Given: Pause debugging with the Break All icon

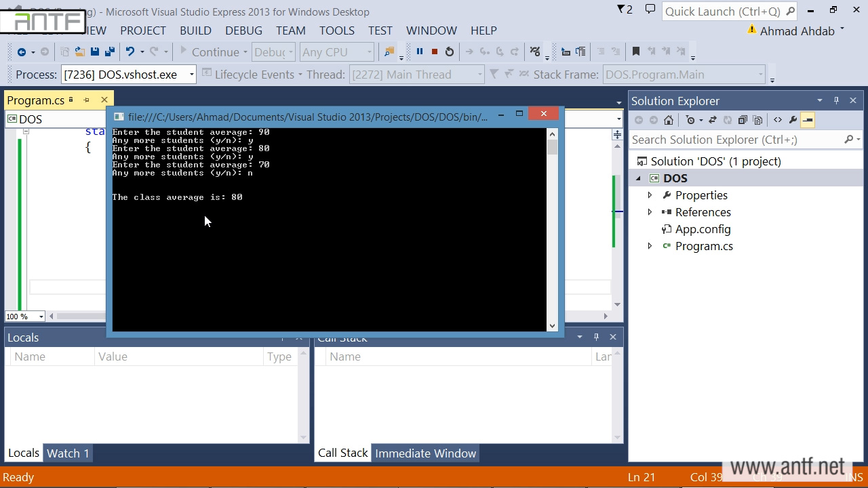Looking at the screenshot, I should pyautogui.click(x=419, y=52).
